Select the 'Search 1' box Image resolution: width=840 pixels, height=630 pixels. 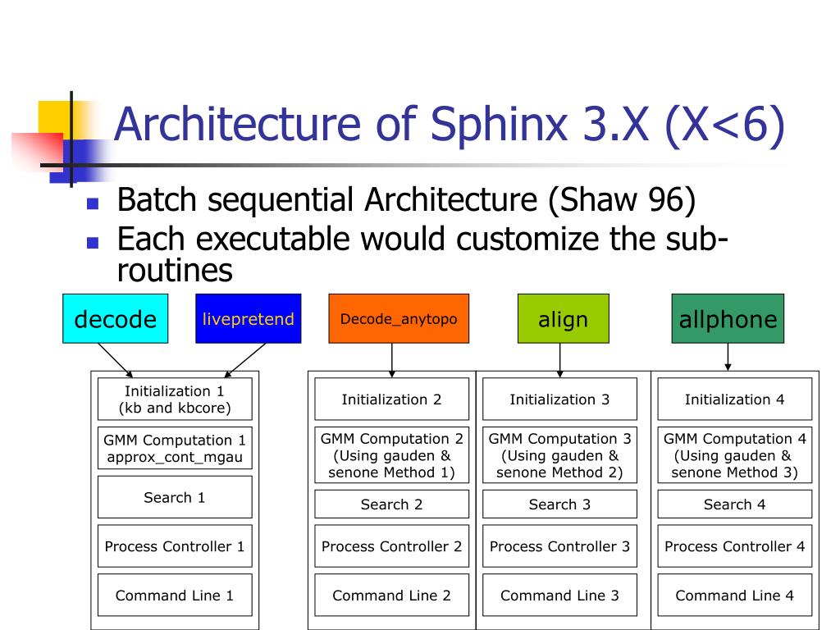pos(175,497)
